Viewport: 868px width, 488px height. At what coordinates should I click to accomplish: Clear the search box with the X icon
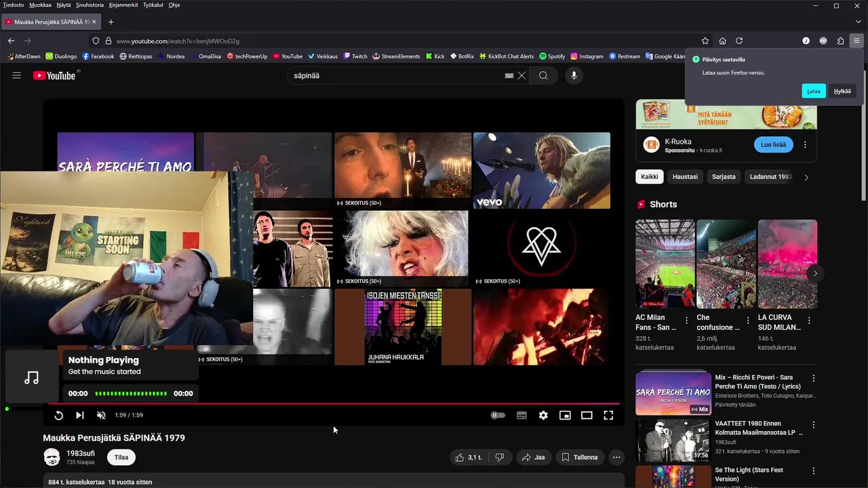pyautogui.click(x=521, y=76)
